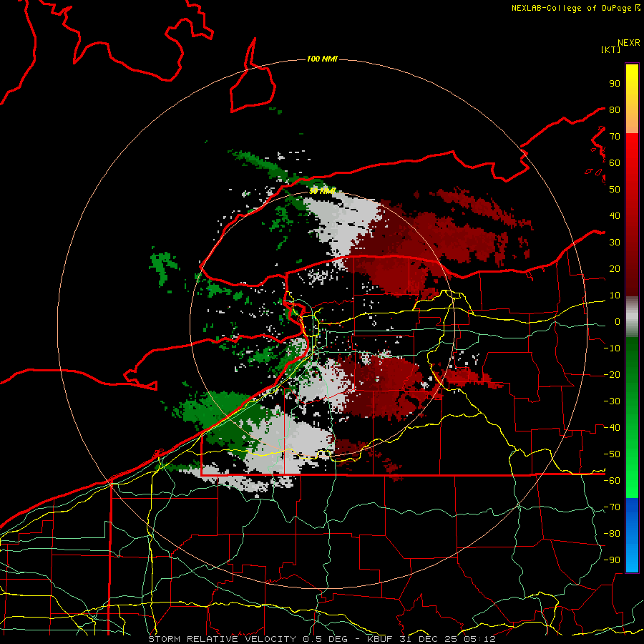Pick the bright green color bar segment near -60
This screenshot has height=644, width=644.
point(632,481)
